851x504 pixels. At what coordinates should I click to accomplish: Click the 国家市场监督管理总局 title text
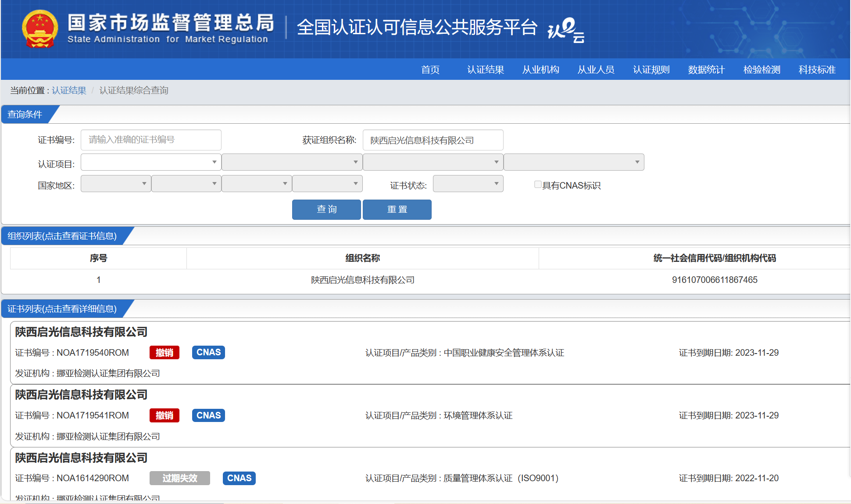point(172,22)
